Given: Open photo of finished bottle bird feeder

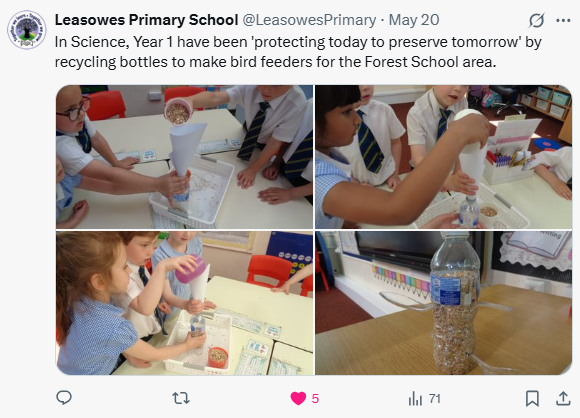Looking at the screenshot, I should (444, 303).
